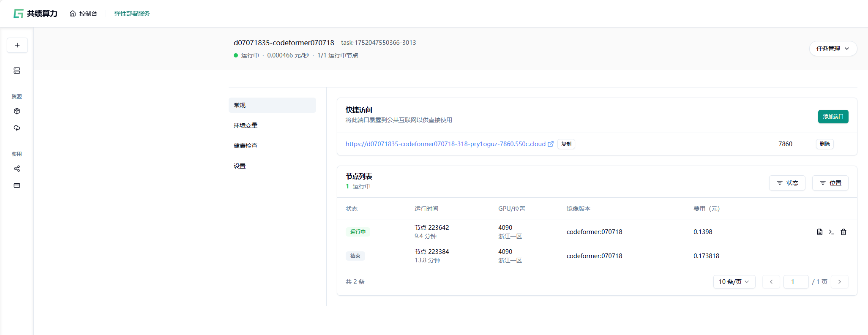
Task: Delete node 223642 with trash icon
Action: [843, 232]
